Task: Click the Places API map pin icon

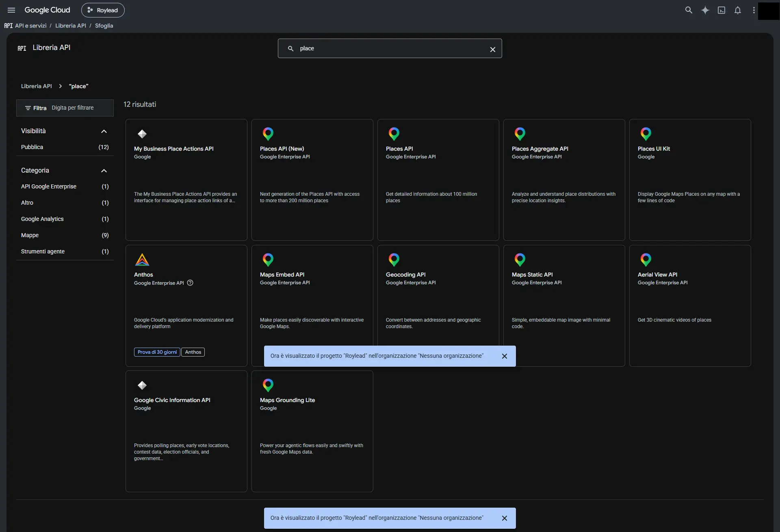Action: tap(394, 134)
